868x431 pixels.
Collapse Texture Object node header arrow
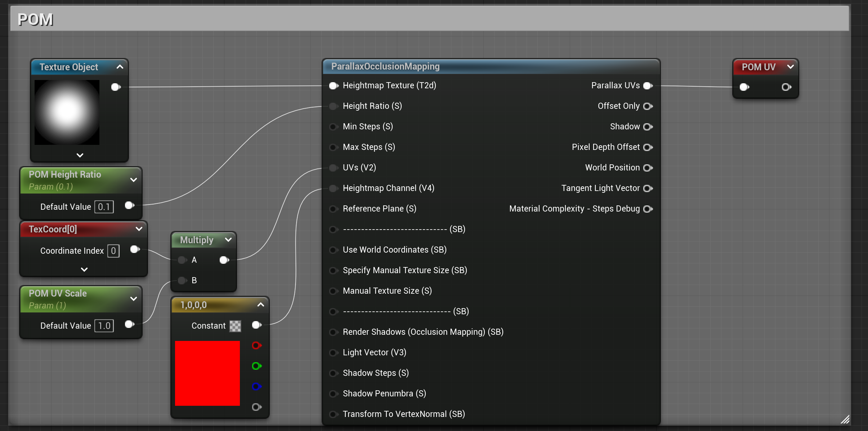coord(120,67)
